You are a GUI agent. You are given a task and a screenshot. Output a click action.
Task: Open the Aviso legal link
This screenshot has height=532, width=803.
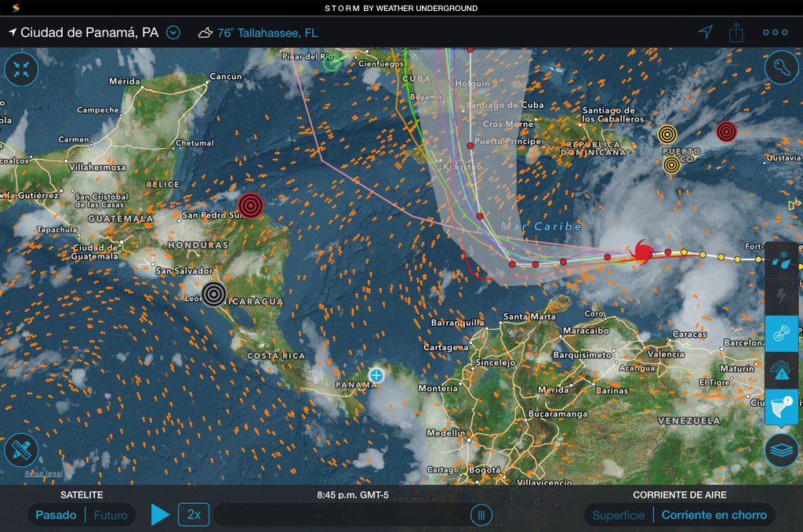44,473
